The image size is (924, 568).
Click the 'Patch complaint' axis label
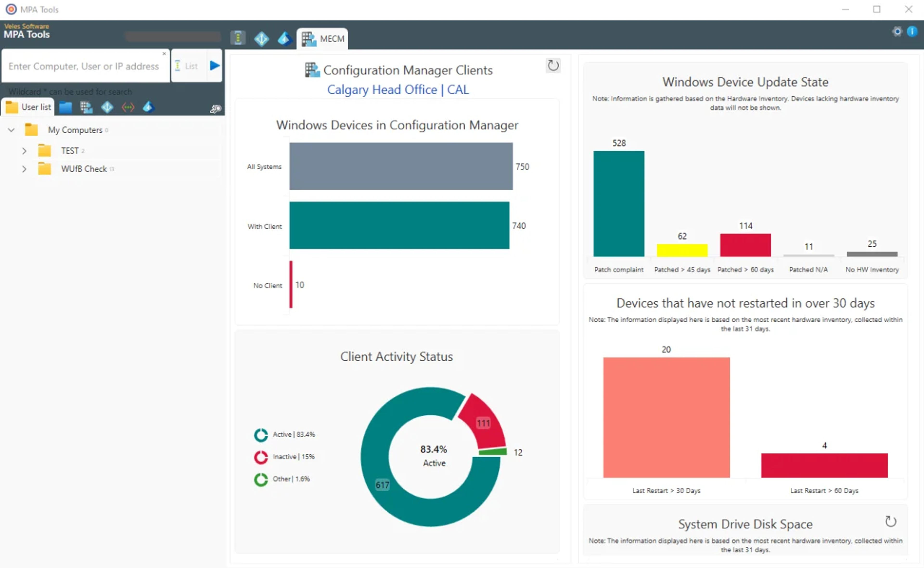point(618,270)
